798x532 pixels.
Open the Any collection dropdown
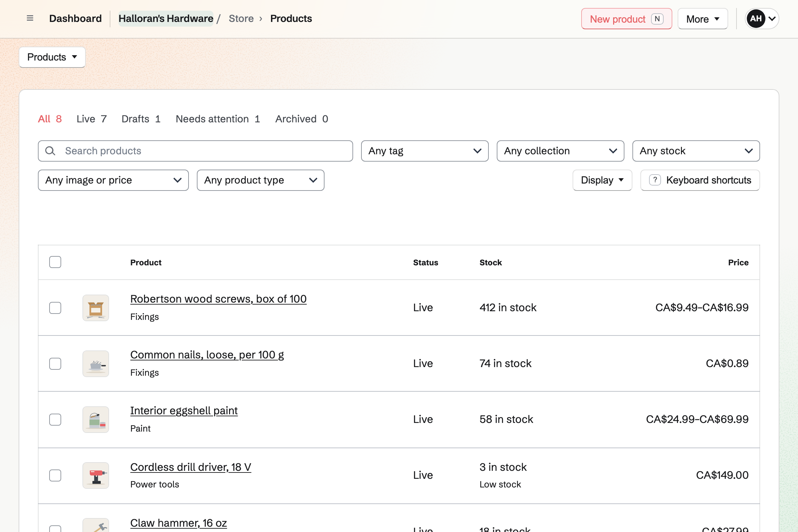coord(561,151)
